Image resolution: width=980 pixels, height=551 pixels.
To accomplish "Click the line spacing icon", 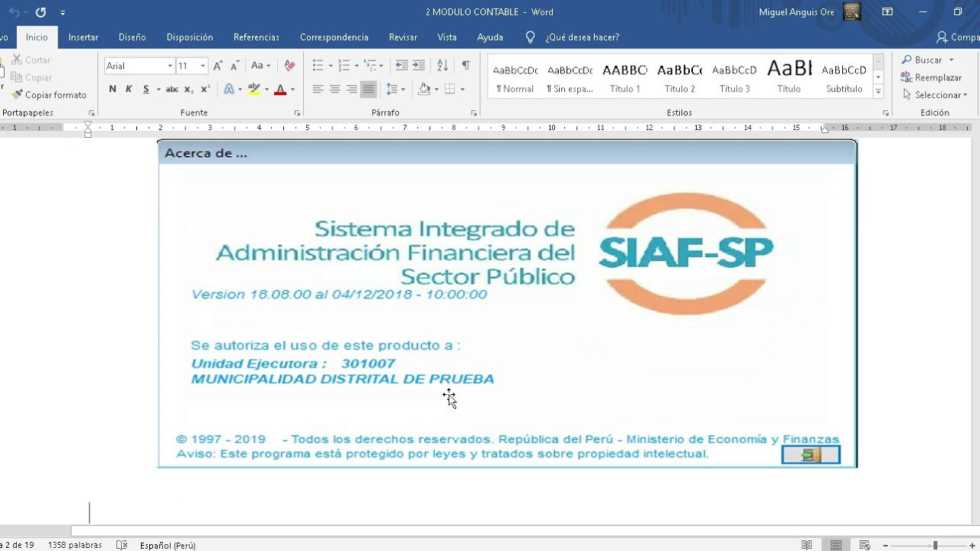I will pyautogui.click(x=391, y=90).
